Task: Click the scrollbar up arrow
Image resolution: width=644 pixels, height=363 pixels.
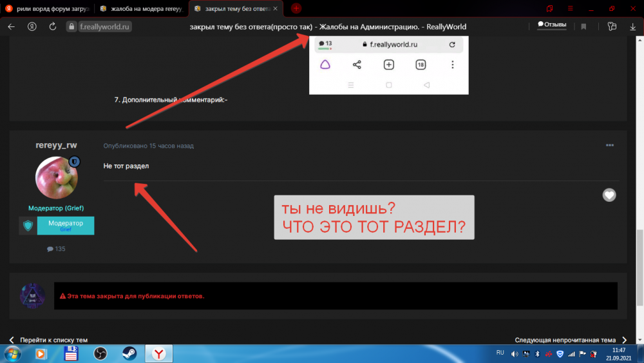Action: tap(639, 40)
